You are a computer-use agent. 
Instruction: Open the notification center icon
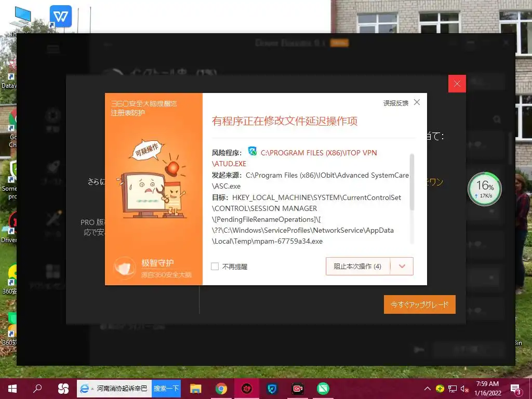point(515,389)
